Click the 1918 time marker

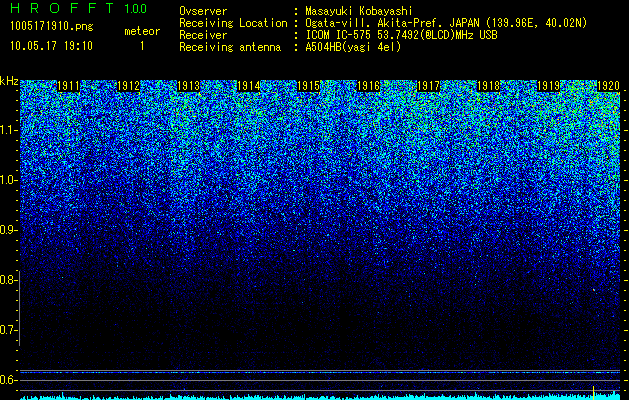pos(489,86)
